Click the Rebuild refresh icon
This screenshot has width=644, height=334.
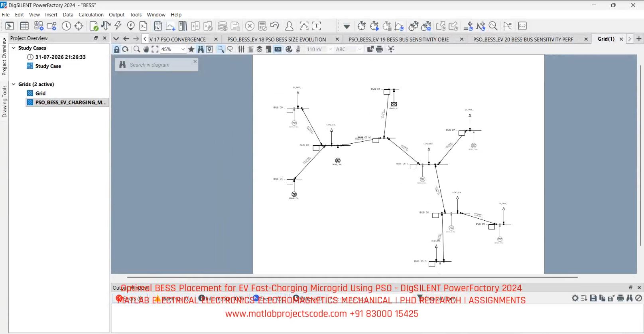point(125,49)
